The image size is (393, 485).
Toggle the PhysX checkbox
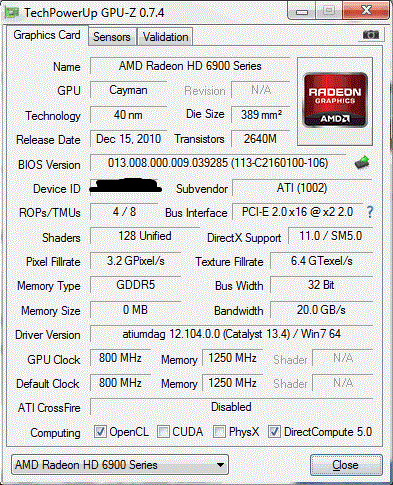click(x=219, y=431)
